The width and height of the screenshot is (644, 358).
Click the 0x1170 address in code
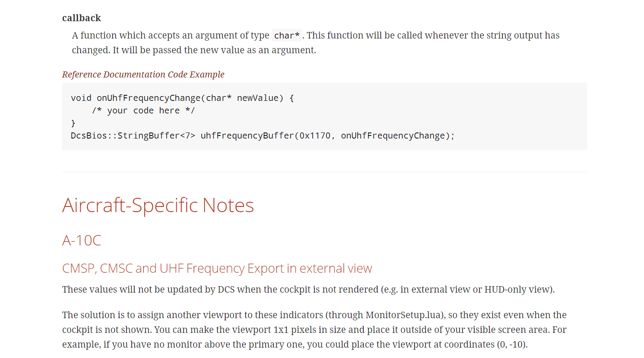(315, 135)
